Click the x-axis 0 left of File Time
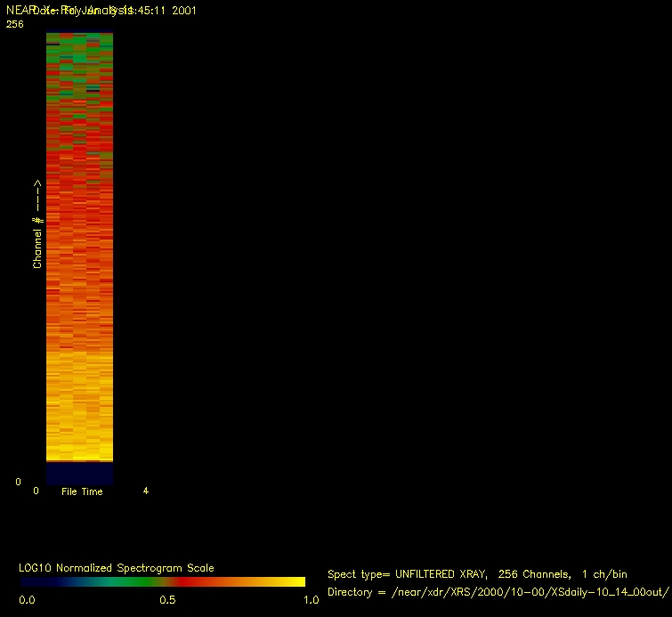 point(36,491)
